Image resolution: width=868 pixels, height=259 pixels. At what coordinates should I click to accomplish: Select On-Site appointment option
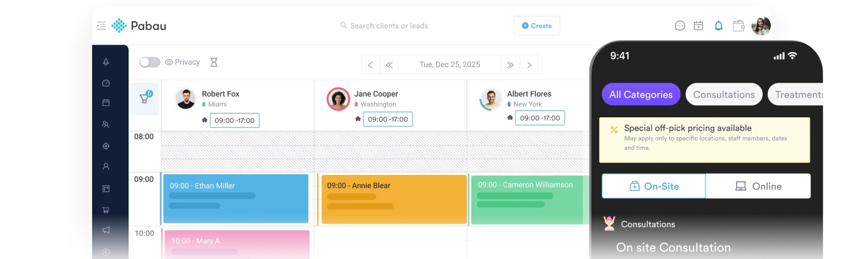click(x=654, y=186)
